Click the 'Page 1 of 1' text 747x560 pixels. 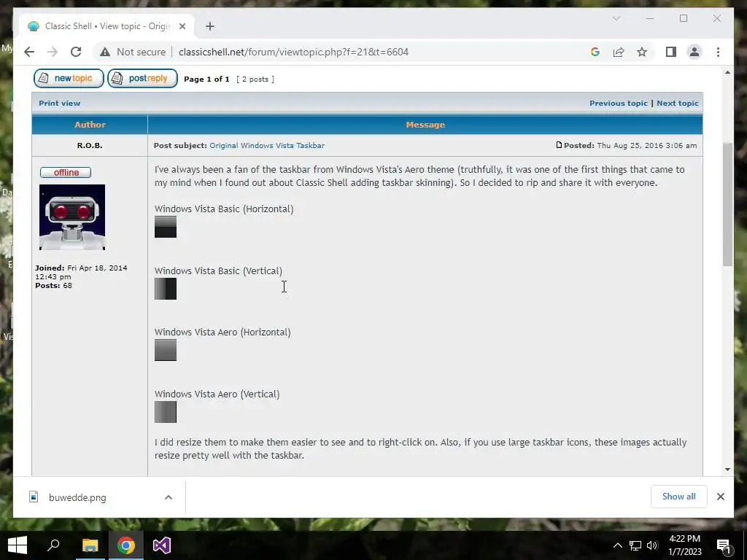point(206,79)
